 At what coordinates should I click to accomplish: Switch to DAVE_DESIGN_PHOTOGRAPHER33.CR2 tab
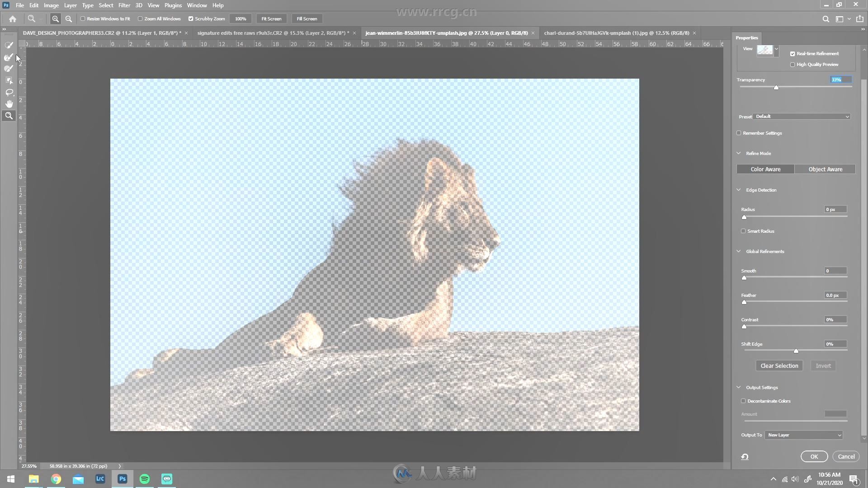[102, 33]
